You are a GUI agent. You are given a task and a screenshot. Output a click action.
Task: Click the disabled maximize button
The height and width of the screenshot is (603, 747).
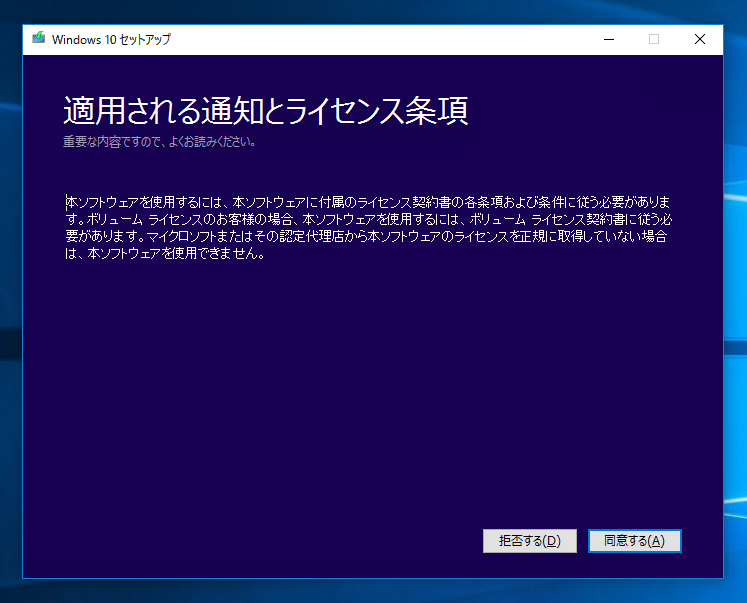tap(654, 39)
